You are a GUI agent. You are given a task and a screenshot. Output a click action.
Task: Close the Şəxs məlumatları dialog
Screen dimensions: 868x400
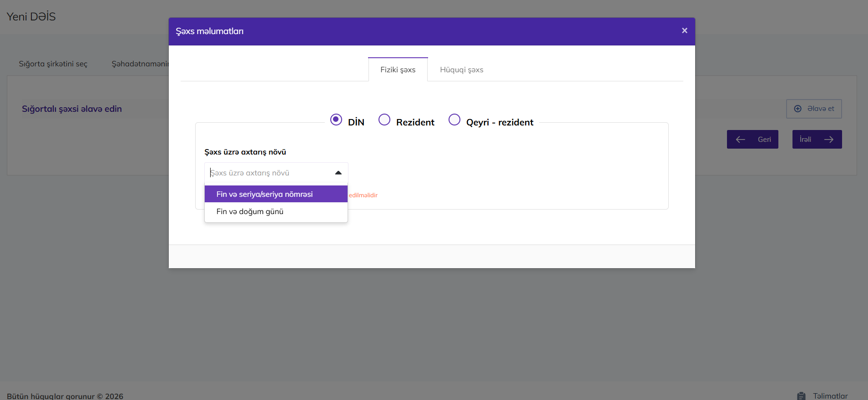click(684, 30)
